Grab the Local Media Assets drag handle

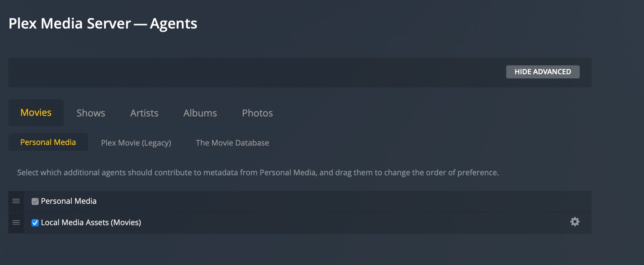point(16,222)
